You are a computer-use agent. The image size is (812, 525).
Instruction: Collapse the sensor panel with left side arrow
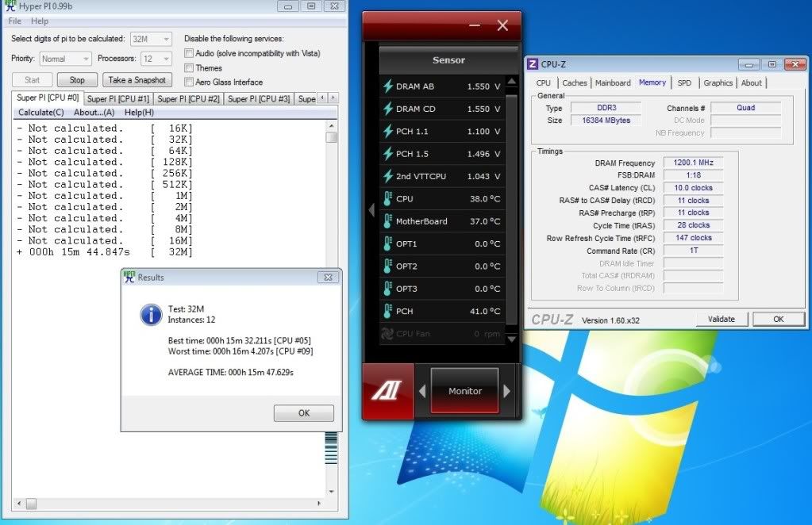point(371,210)
